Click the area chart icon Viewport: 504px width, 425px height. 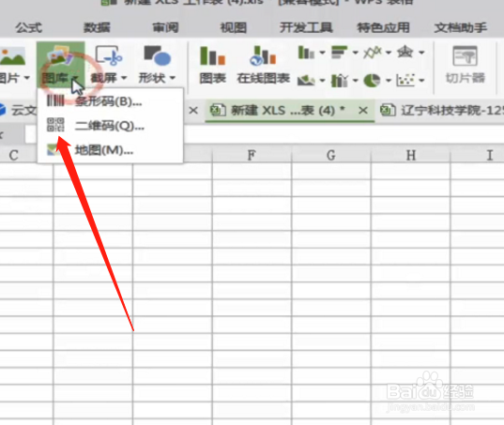click(x=306, y=81)
